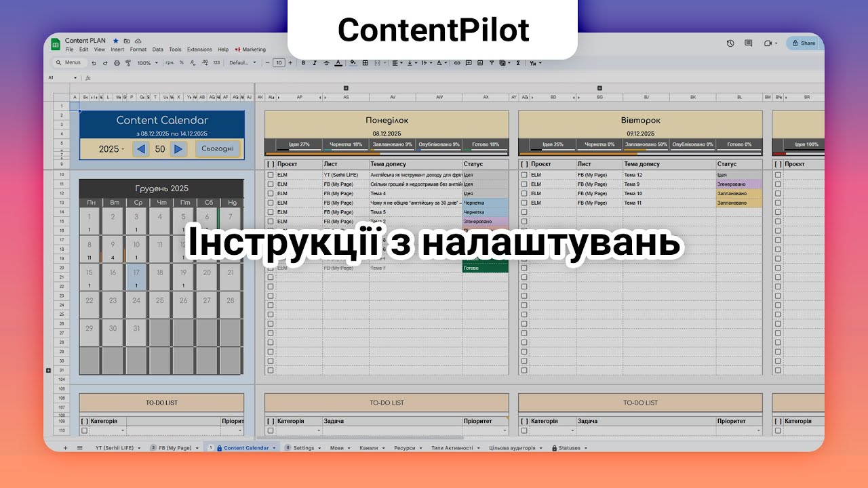This screenshot has width=868, height=488.
Task: Apply italic formatting
Action: (x=315, y=62)
